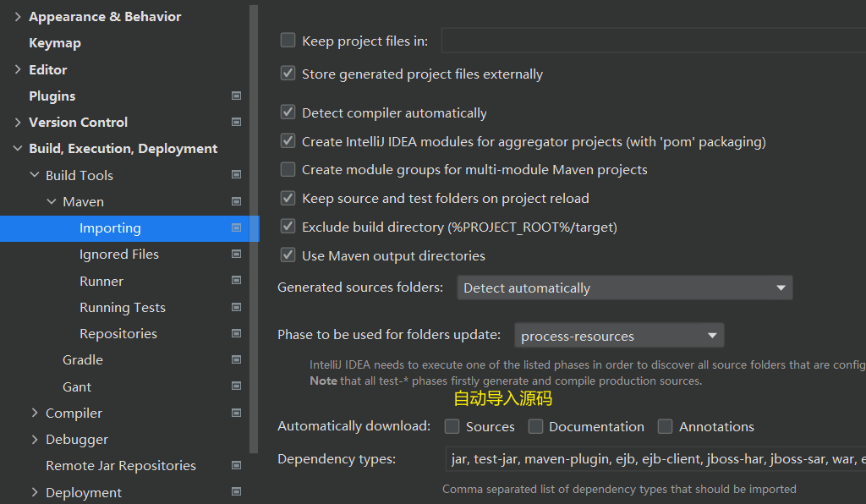Click the project-level icon beside Importing
The height and width of the screenshot is (504, 866).
click(237, 228)
